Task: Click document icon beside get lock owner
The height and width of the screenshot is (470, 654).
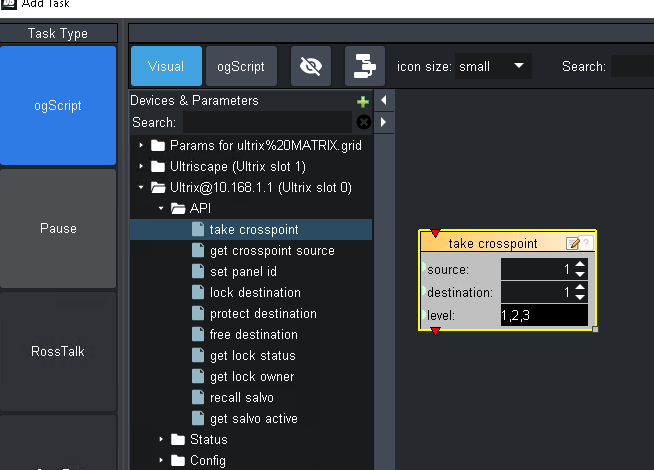Action: (198, 376)
